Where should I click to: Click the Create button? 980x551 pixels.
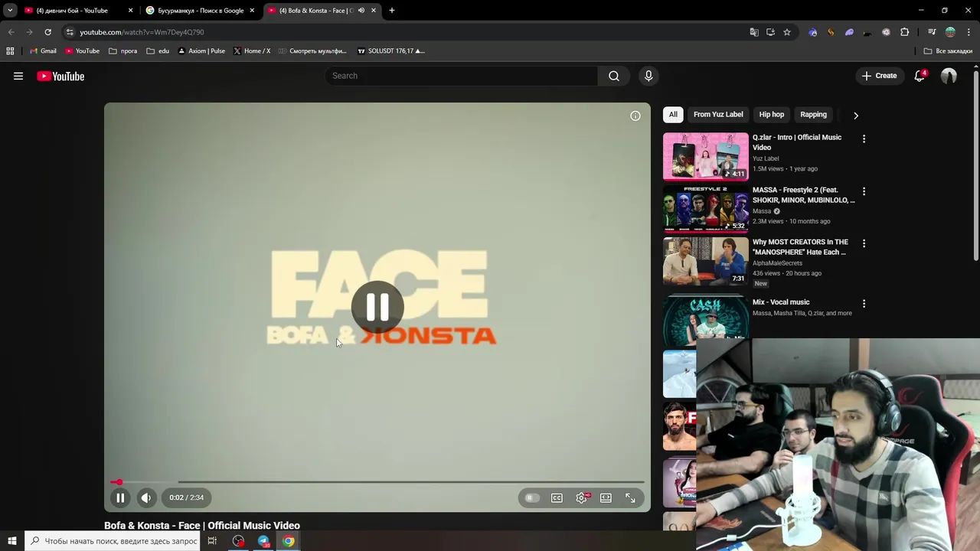pos(879,76)
